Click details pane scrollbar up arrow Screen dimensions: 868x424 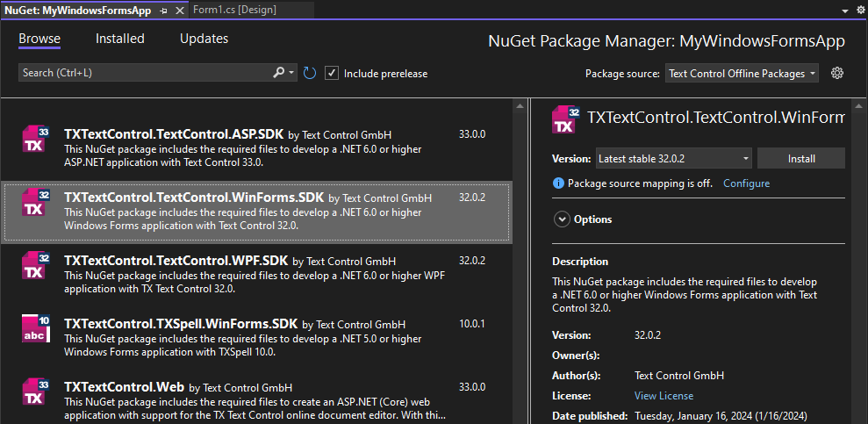click(x=858, y=105)
